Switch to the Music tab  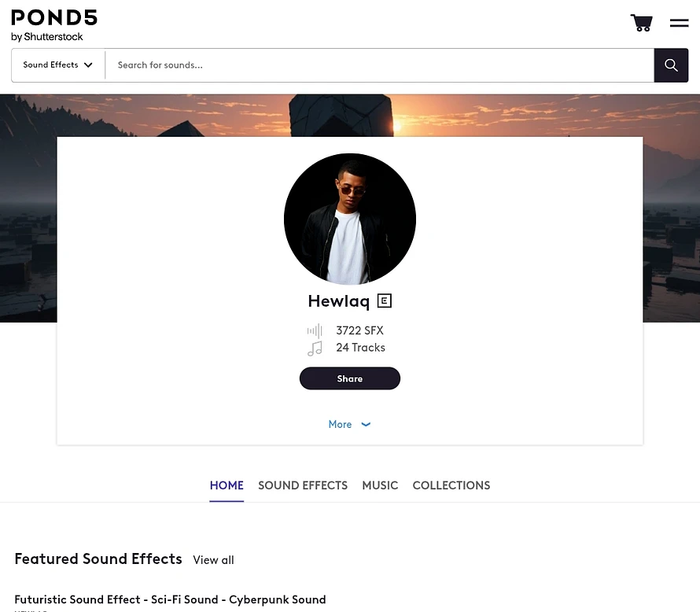(380, 485)
